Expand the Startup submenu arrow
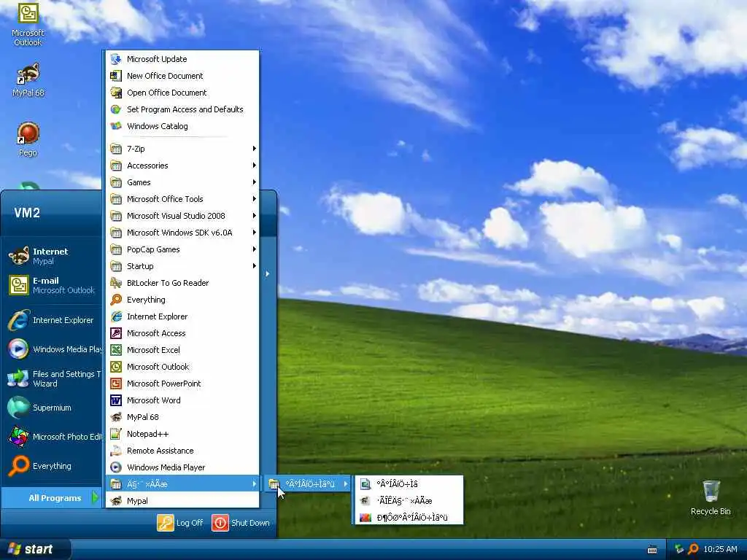The width and height of the screenshot is (747, 560). 254,265
